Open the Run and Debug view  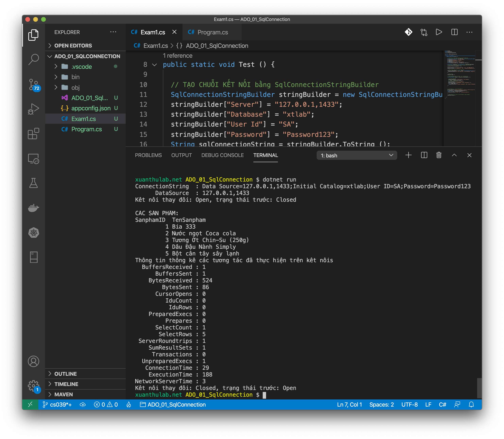tap(34, 109)
